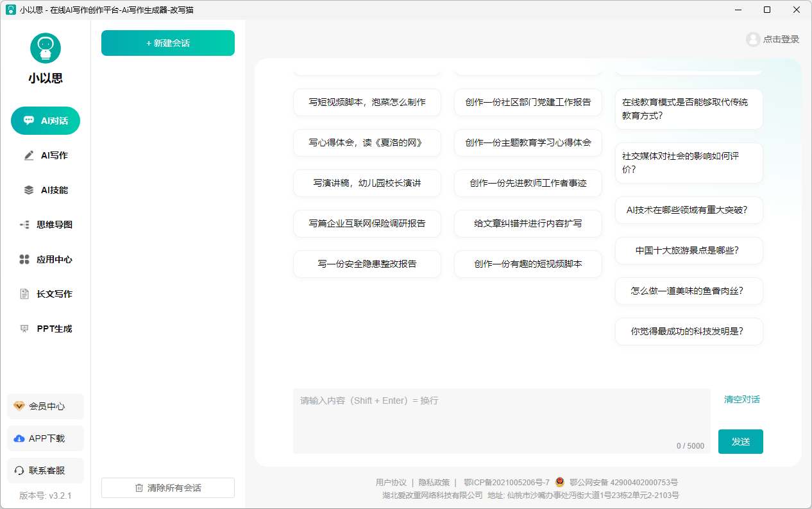This screenshot has height=509, width=812.
Task: Switch to the AI对话 tab
Action: [x=46, y=121]
